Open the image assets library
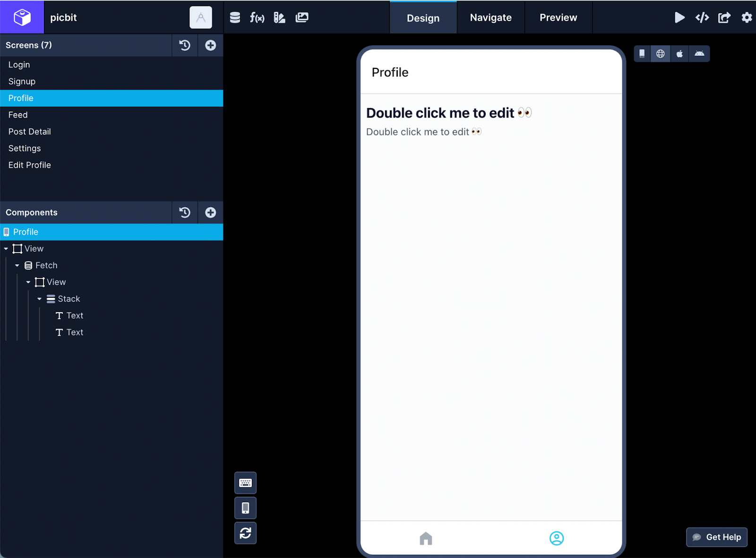The width and height of the screenshot is (756, 558). 302,17
